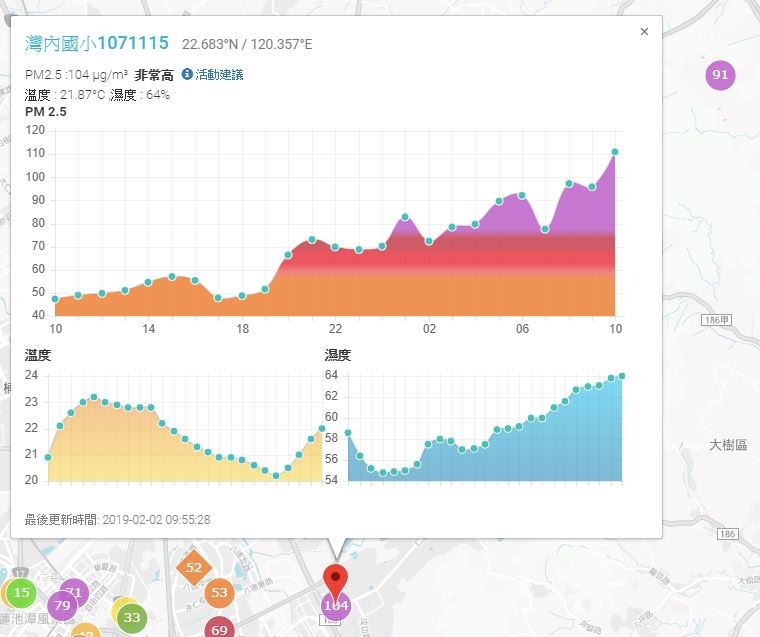Close the sensor info popup
760x637 pixels.
tap(644, 32)
